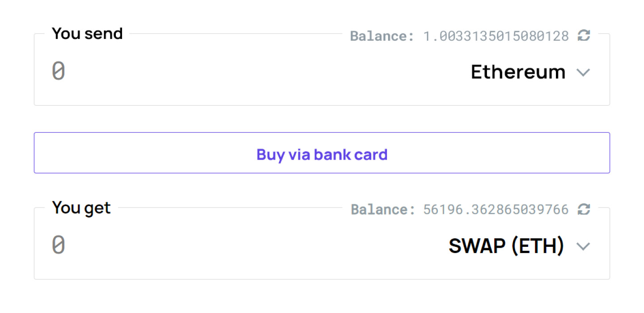Click the SWAP (ETH) dropdown chevron
The width and height of the screenshot is (644, 313).
[584, 246]
